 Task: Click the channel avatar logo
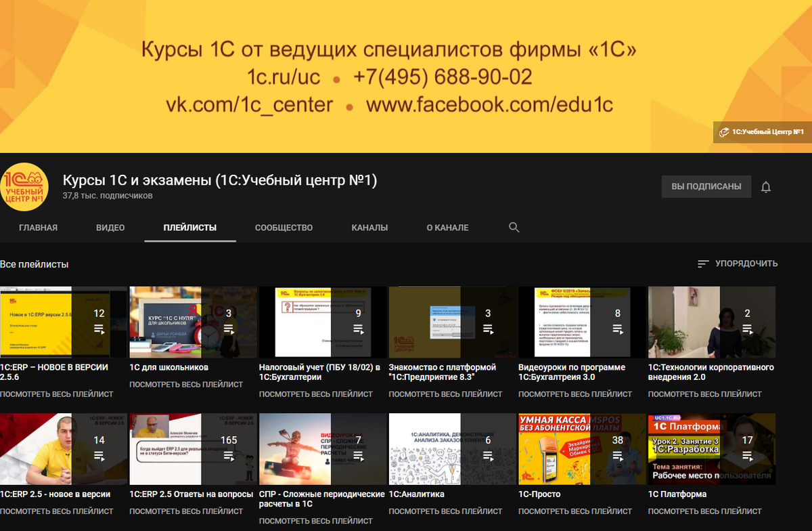click(x=24, y=187)
